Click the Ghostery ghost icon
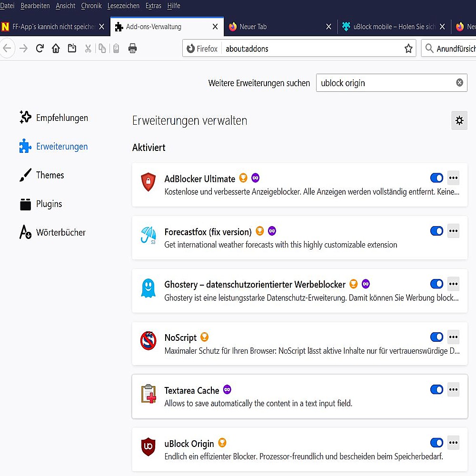 (x=148, y=288)
